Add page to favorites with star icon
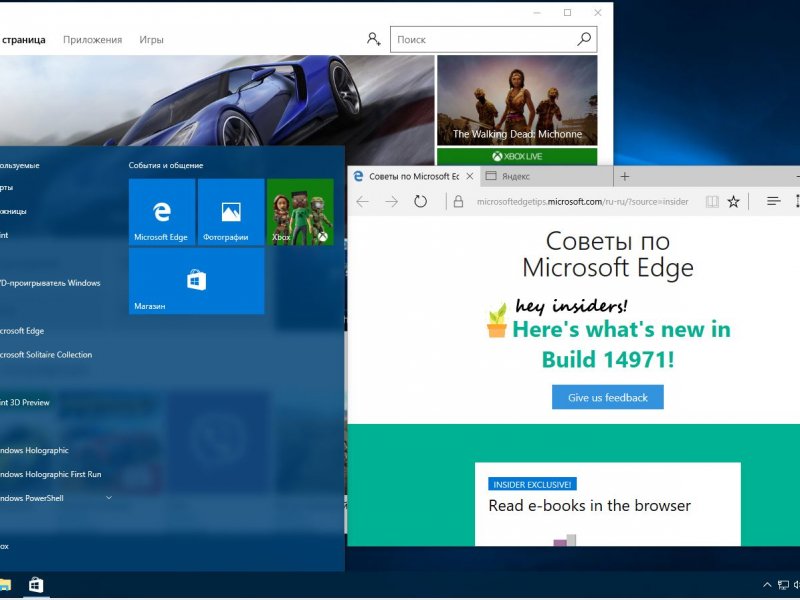This screenshot has height=600, width=800. click(x=733, y=201)
